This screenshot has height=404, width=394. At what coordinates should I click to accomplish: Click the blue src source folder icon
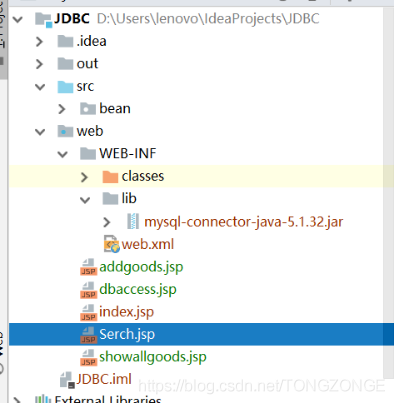(x=65, y=87)
